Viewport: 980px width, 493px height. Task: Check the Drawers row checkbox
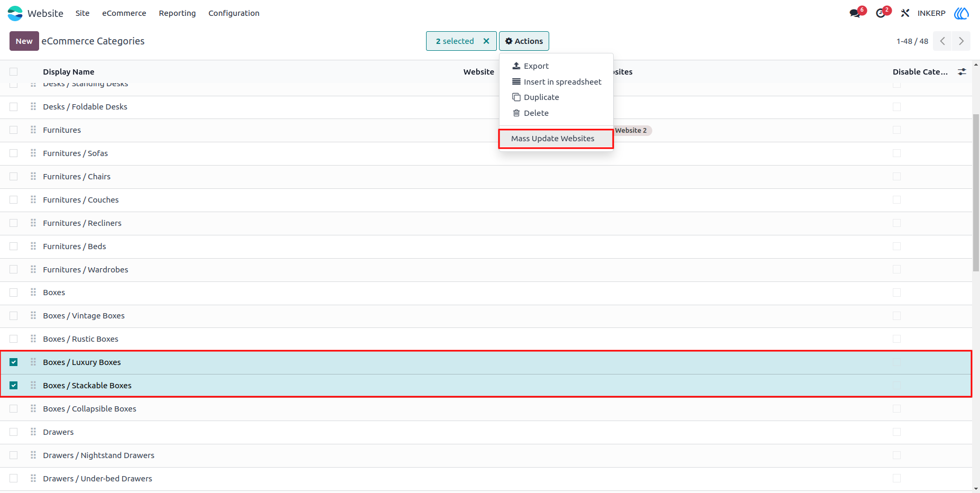(14, 432)
